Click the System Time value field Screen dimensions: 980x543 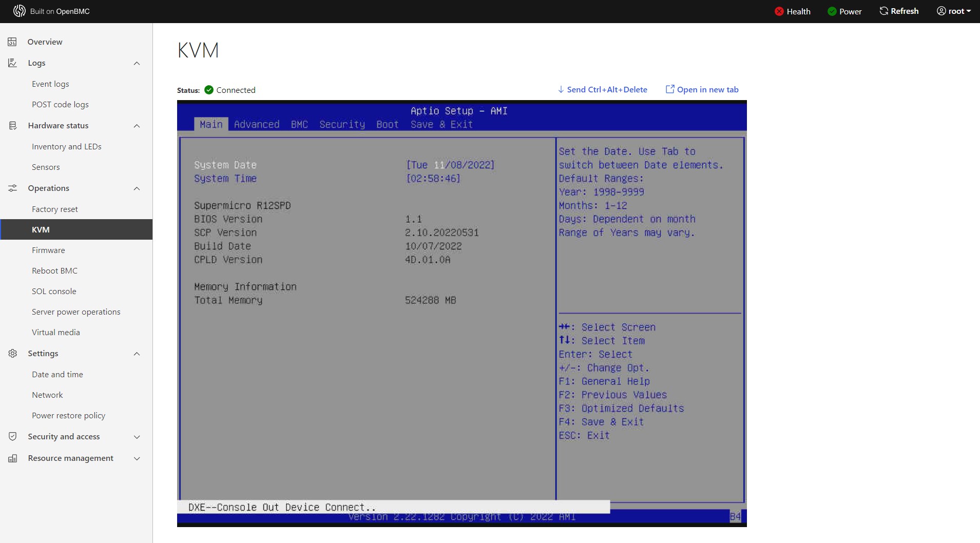(x=433, y=178)
